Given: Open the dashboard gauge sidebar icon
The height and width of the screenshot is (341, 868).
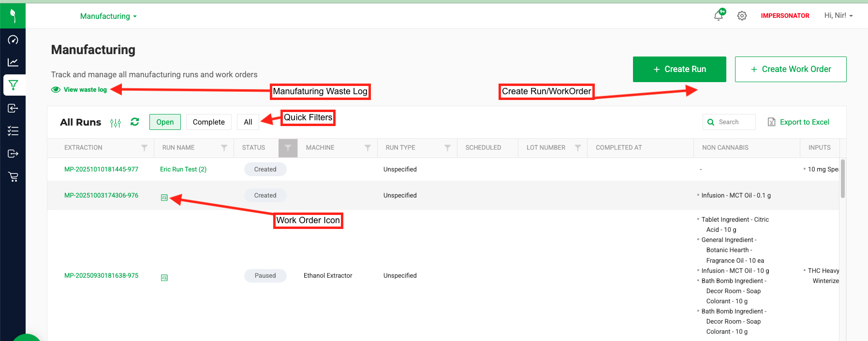Looking at the screenshot, I should [13, 40].
